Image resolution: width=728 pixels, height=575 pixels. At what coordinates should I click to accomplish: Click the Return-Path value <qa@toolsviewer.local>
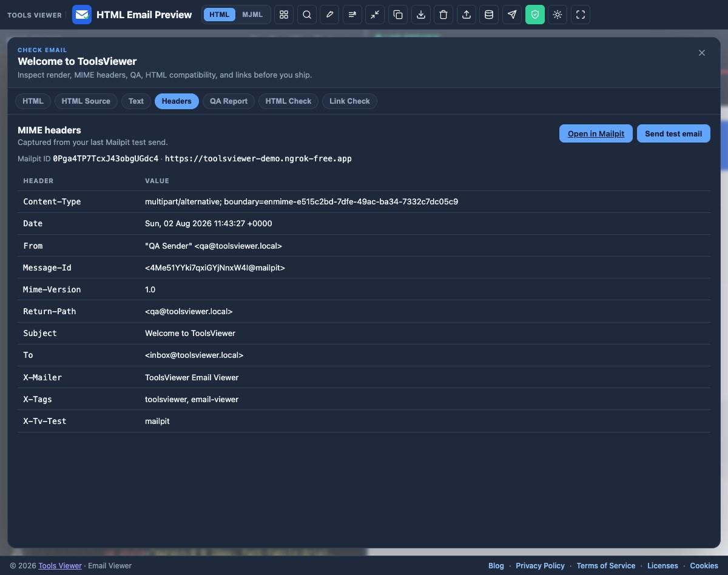(189, 311)
